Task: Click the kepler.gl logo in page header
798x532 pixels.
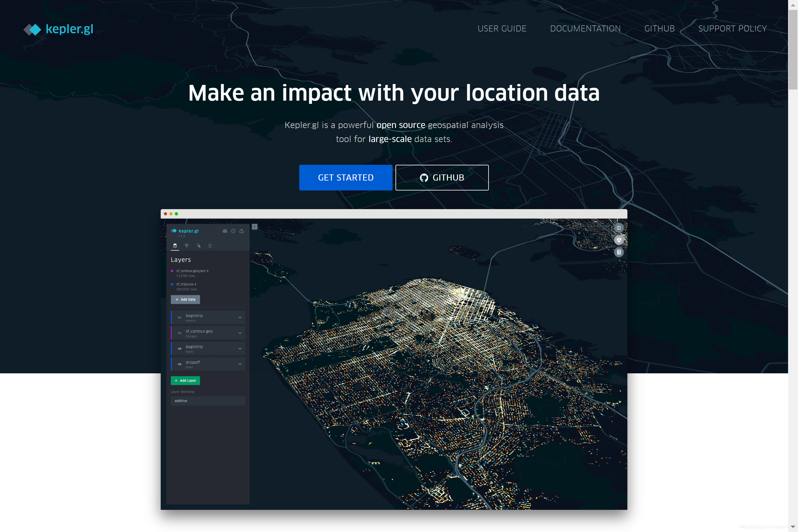Action: pos(58,29)
